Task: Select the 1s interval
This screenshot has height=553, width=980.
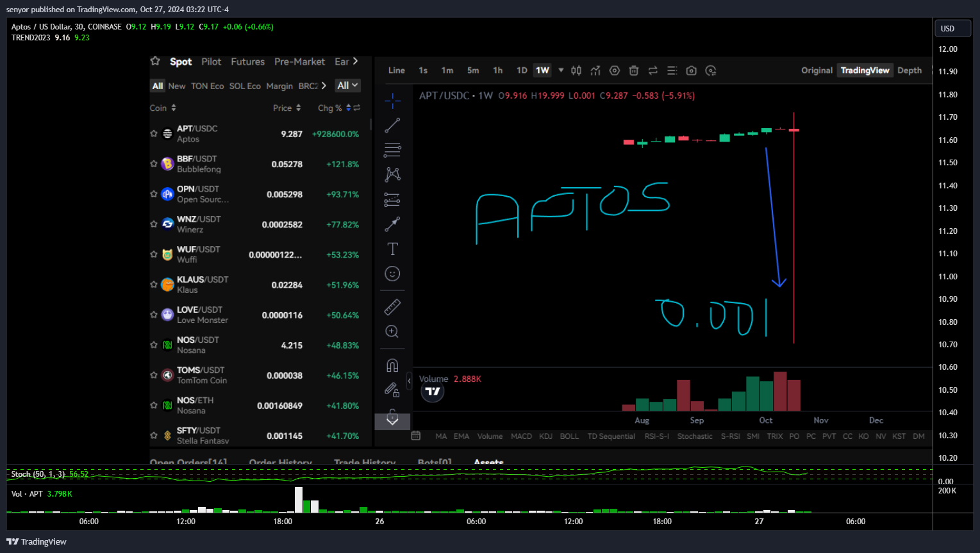Action: (x=423, y=70)
